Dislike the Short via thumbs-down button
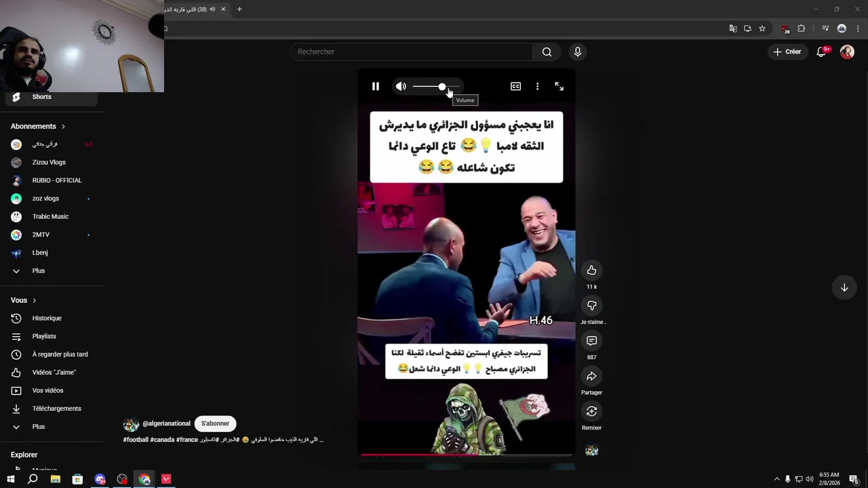The image size is (868, 488). coord(591,305)
